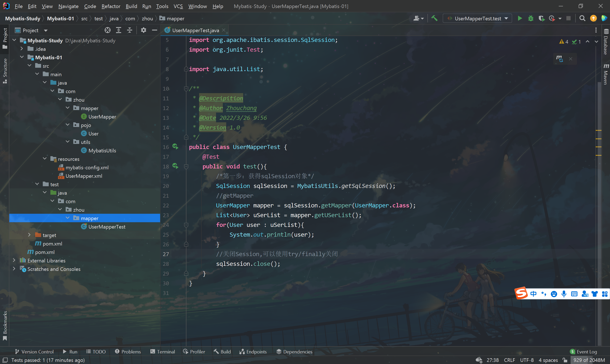
Task: Collapse All in the Project panel toolbar
Action: (x=129, y=30)
